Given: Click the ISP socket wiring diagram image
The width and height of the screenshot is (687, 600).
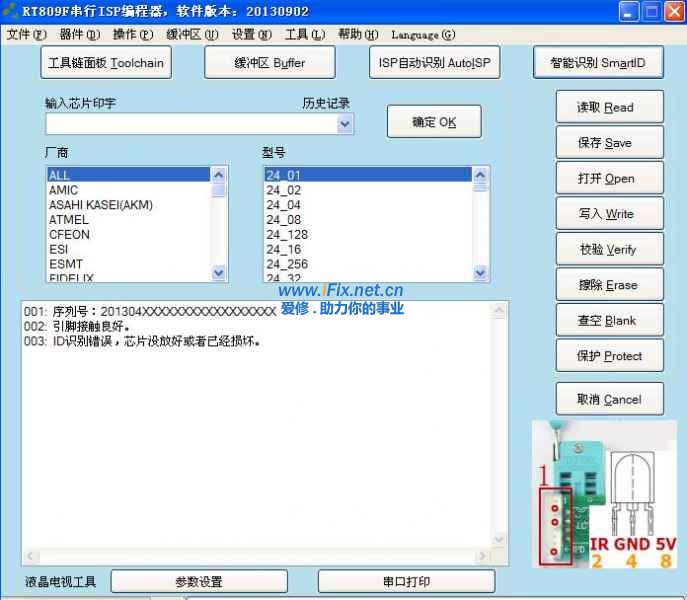Looking at the screenshot, I should 608,494.
